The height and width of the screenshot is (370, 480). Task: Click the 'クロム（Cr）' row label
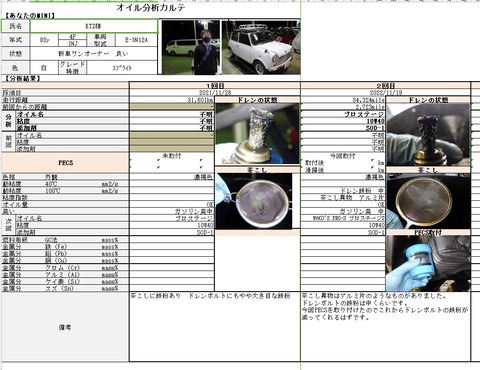[x=62, y=268]
